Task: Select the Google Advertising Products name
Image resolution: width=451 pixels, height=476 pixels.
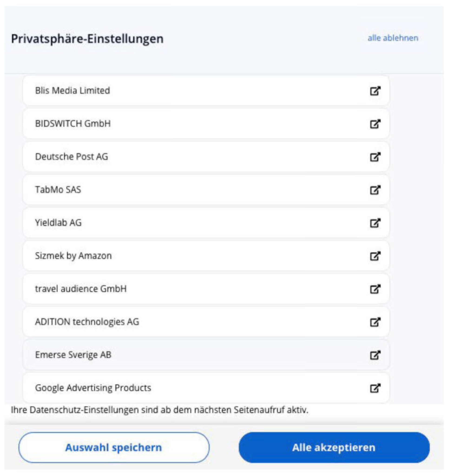Action: 93,388
